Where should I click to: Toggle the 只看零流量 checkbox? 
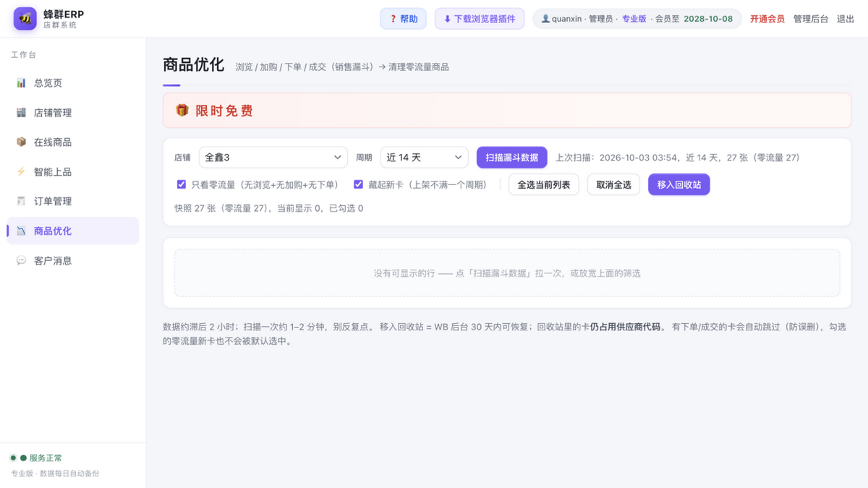(x=182, y=184)
